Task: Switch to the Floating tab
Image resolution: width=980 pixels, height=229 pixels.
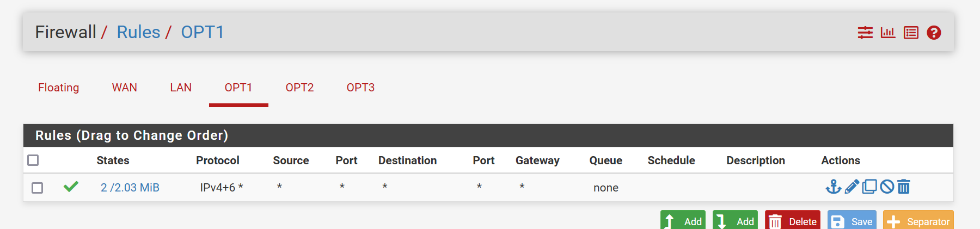Action: (x=59, y=88)
